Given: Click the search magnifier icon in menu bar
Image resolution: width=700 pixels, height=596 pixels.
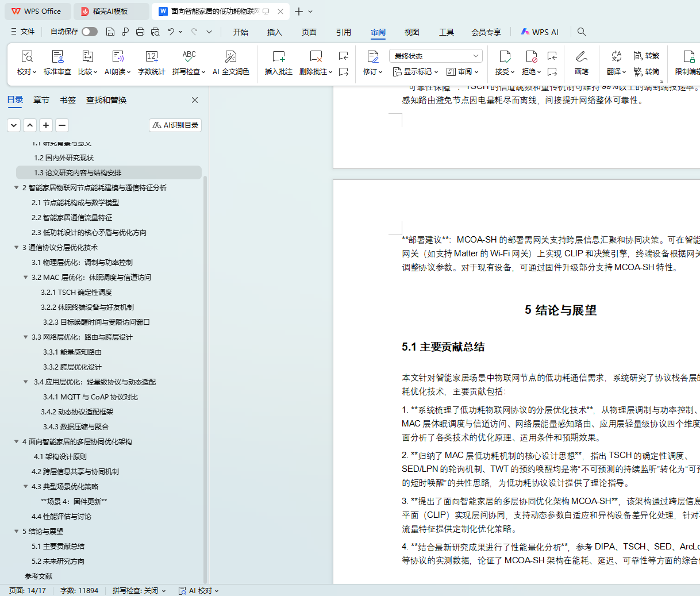Looking at the screenshot, I should [582, 32].
